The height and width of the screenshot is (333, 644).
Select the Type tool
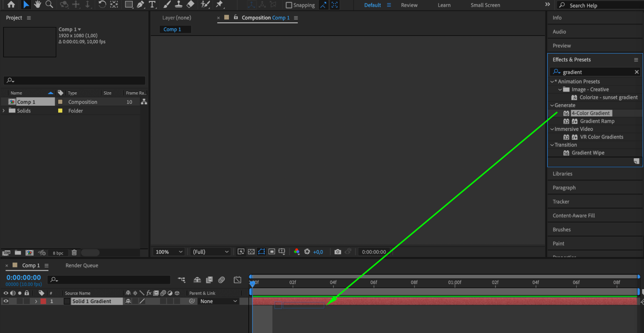(x=152, y=5)
